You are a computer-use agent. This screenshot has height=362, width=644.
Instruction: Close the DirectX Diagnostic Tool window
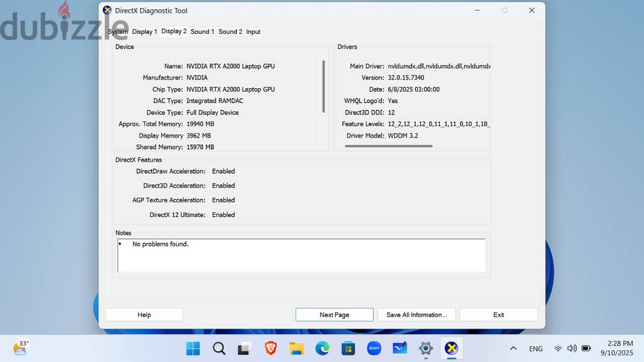[532, 10]
